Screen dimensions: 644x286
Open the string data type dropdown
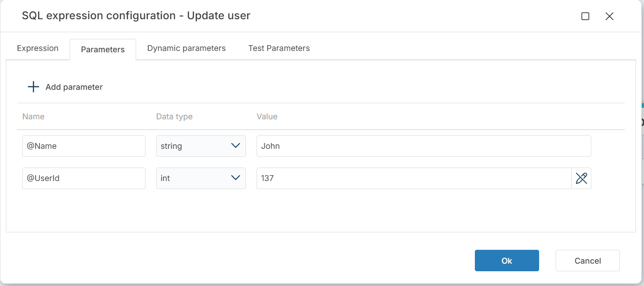click(x=201, y=146)
